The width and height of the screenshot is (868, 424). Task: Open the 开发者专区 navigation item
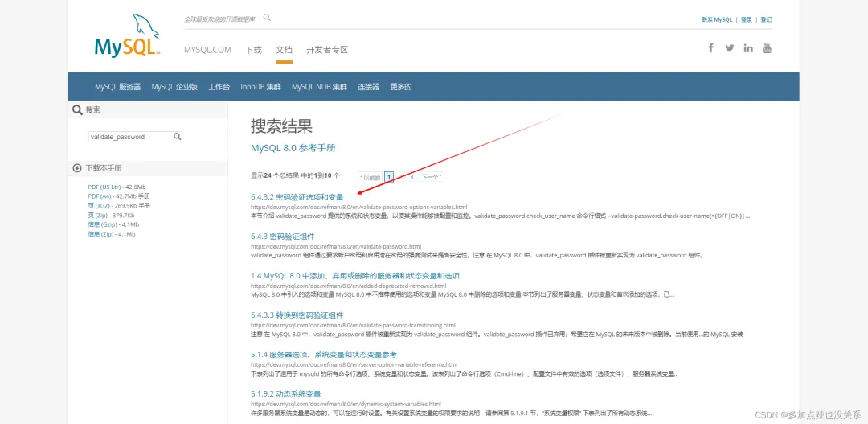327,50
